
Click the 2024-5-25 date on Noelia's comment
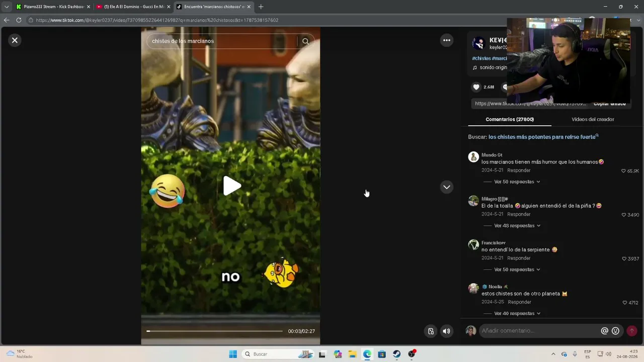click(493, 302)
